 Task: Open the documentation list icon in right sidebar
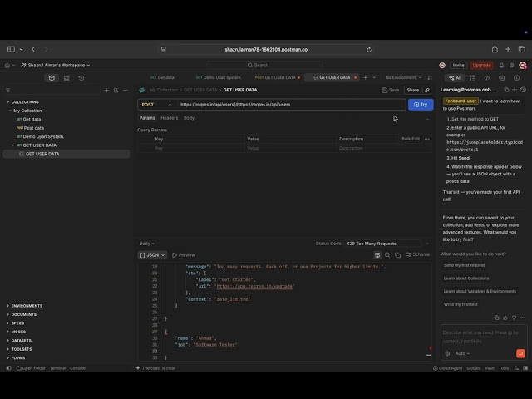(472, 78)
